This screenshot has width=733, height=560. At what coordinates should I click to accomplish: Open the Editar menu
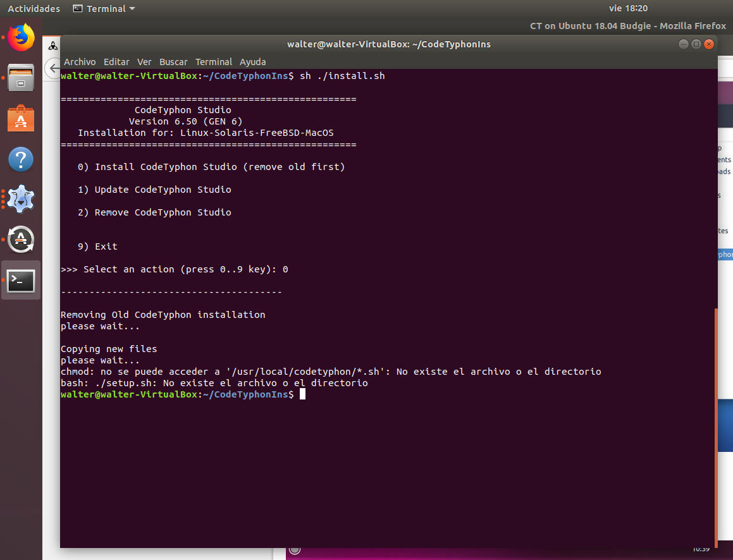[116, 62]
